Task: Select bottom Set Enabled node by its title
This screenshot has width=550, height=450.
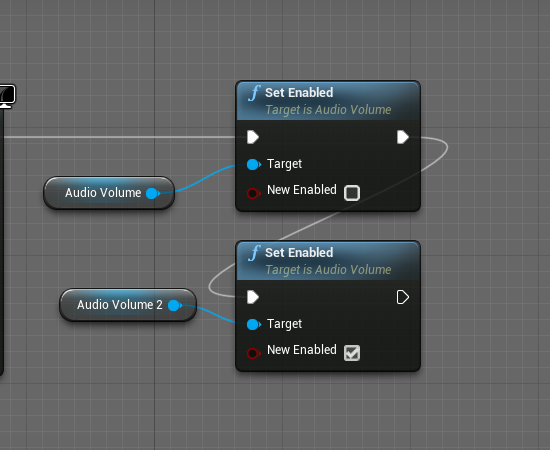Action: pos(299,253)
